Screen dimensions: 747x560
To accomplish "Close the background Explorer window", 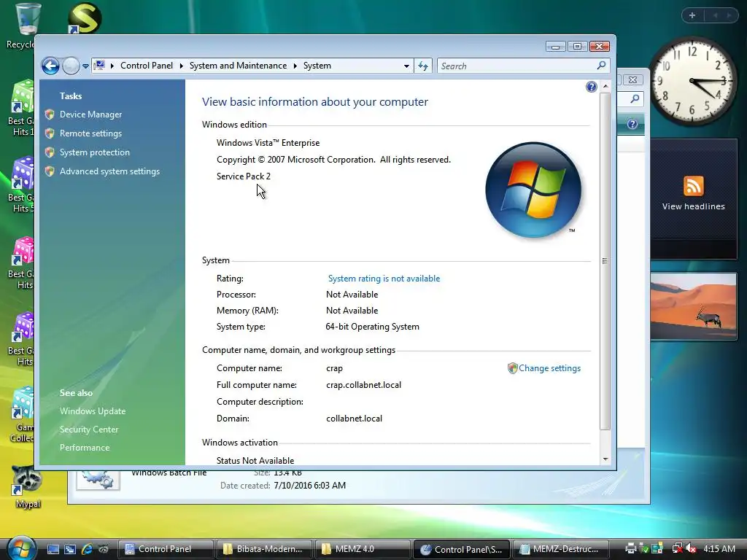I will [x=632, y=80].
